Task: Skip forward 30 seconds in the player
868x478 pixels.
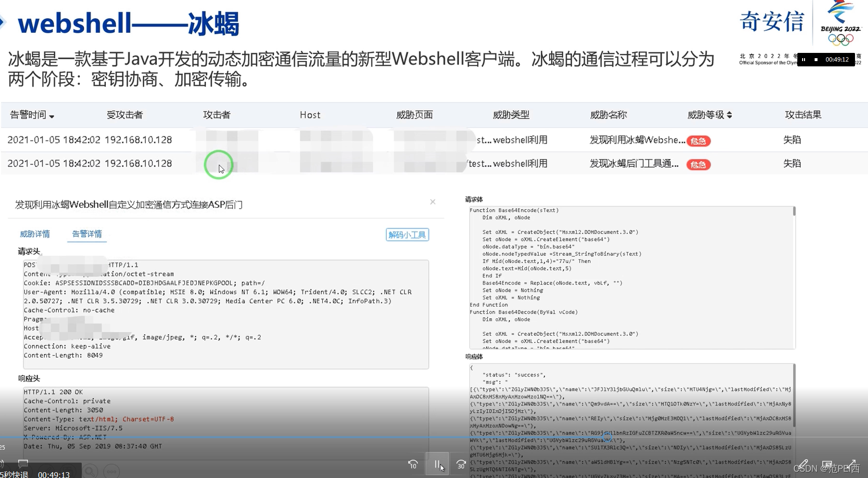Action: (x=461, y=465)
